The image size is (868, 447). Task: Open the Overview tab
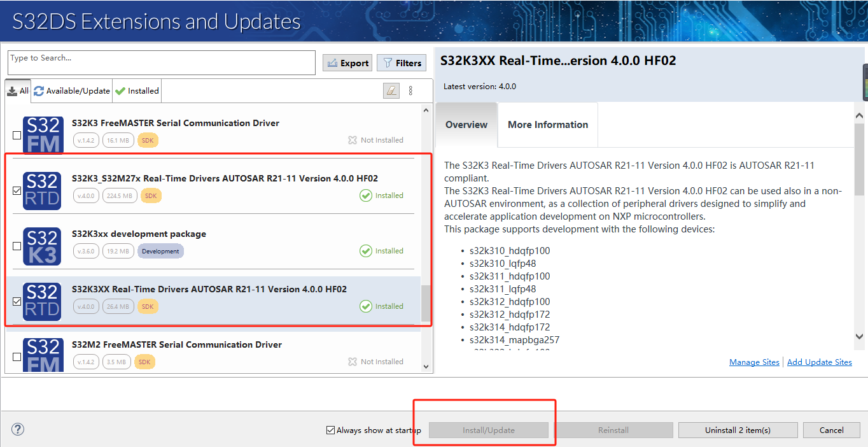click(466, 125)
